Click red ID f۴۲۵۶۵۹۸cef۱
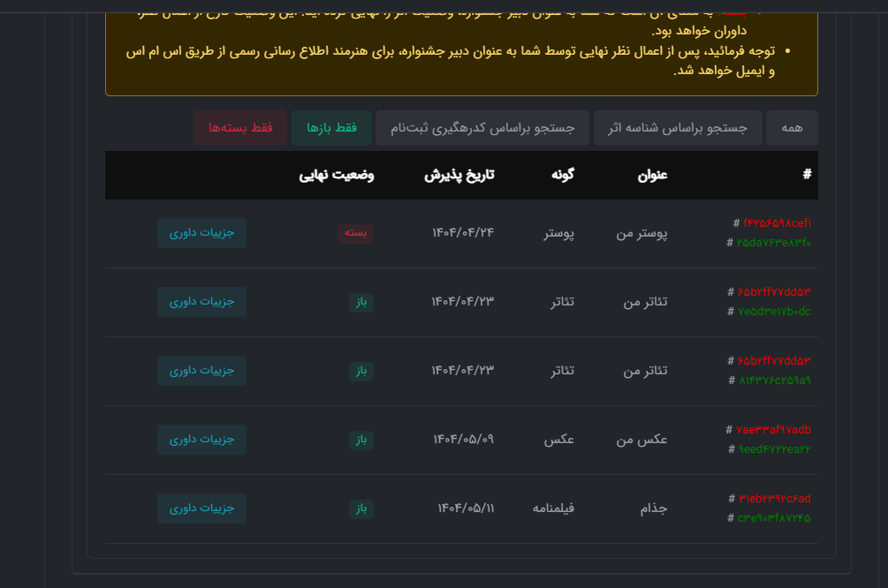 777,223
